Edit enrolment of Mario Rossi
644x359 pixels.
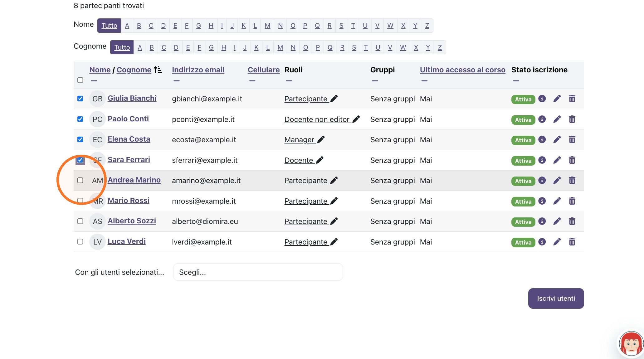(x=557, y=201)
